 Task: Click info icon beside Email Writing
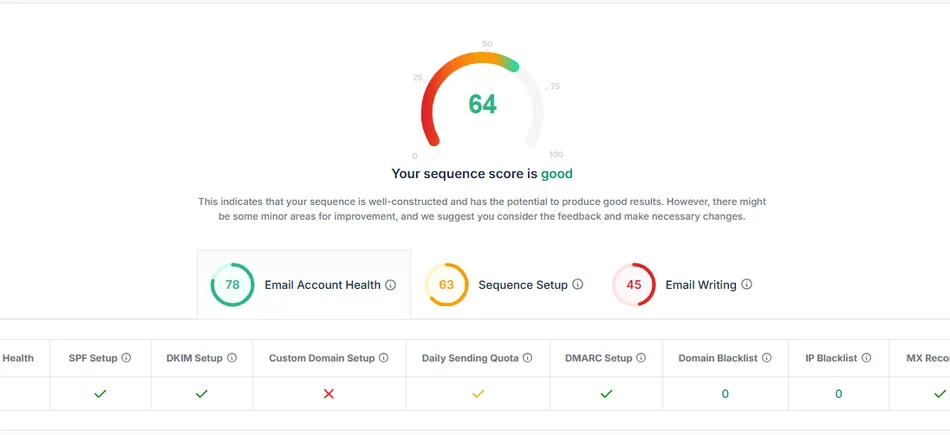[x=747, y=284]
